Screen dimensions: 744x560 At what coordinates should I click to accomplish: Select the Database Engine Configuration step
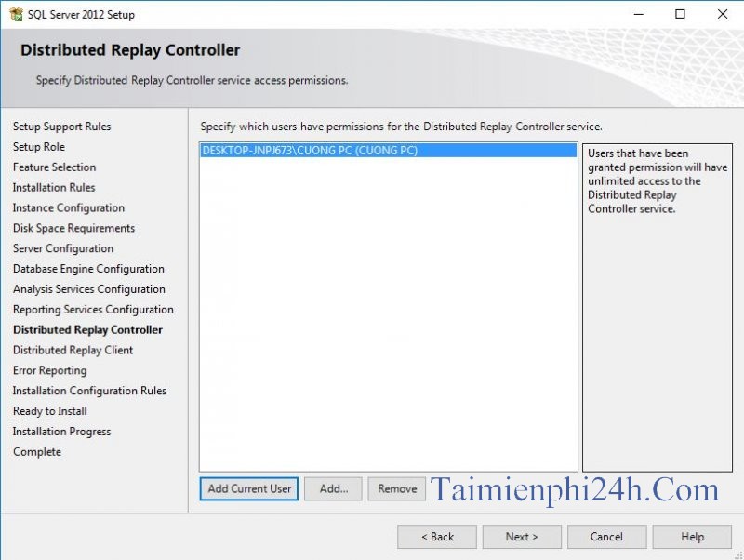click(88, 269)
